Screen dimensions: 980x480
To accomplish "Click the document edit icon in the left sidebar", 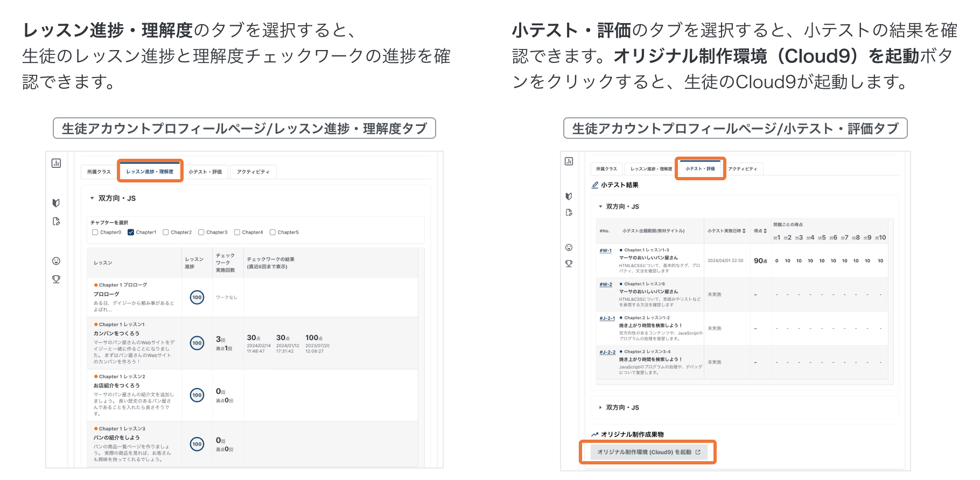I will click(x=56, y=222).
